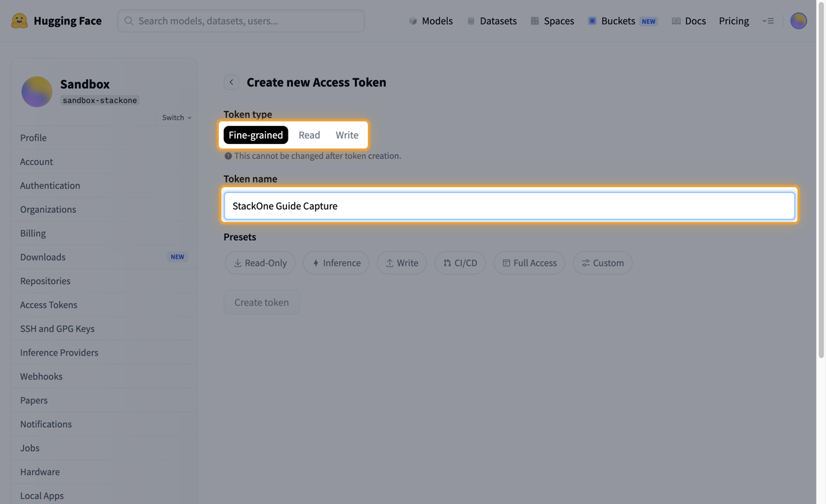Open Access Tokens in sidebar
Image resolution: width=826 pixels, height=504 pixels.
pos(104,305)
